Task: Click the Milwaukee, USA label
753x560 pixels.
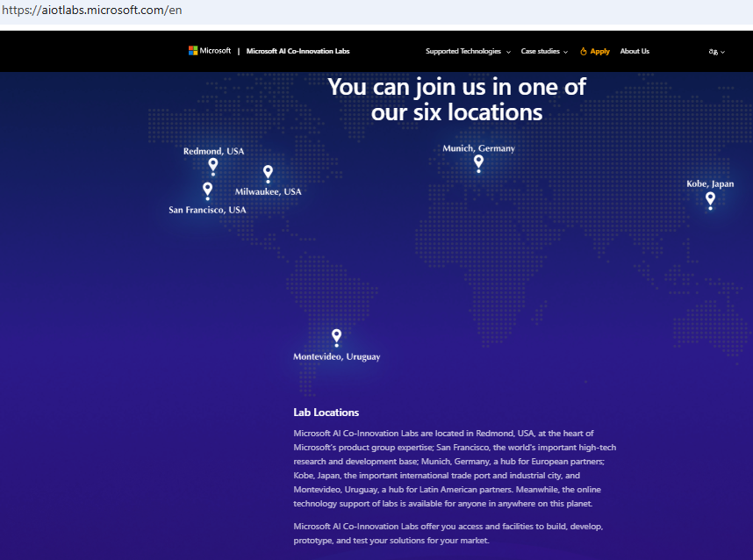Action: (268, 191)
